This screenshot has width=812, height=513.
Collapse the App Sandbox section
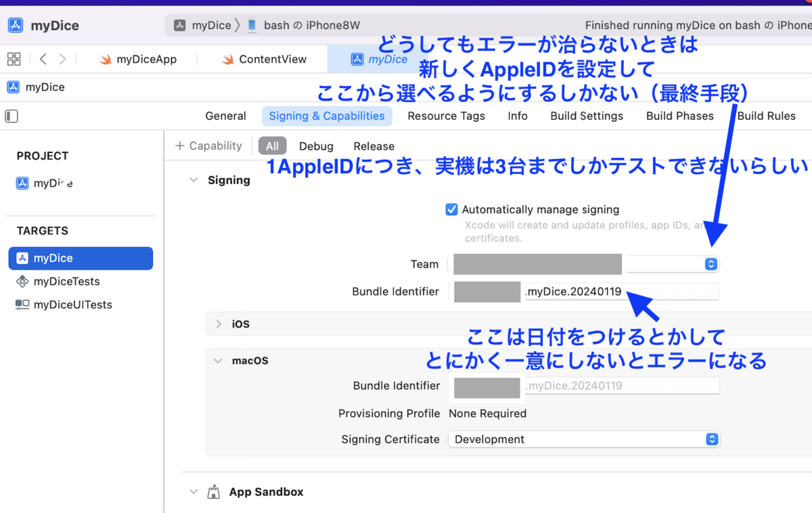pyautogui.click(x=194, y=492)
